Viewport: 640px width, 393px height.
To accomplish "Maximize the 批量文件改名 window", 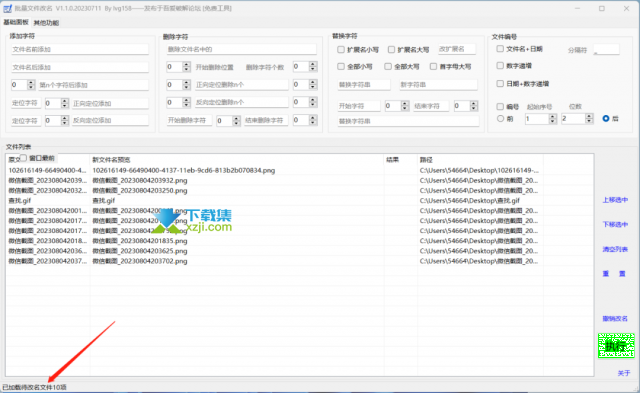I will 602,8.
